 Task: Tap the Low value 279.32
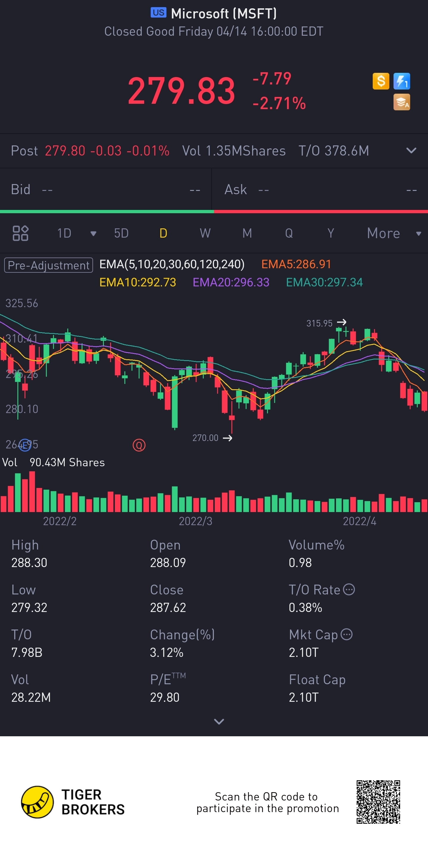coord(29,608)
